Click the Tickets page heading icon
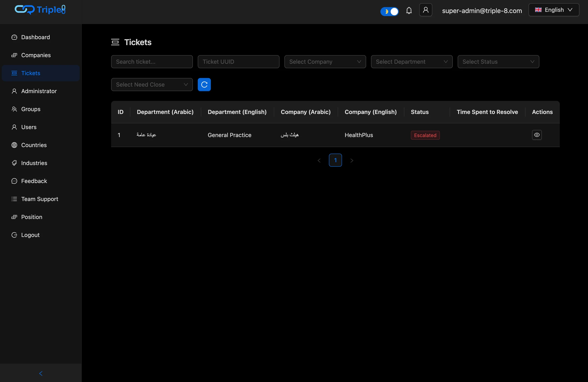Image resolution: width=588 pixels, height=382 pixels. tap(115, 42)
